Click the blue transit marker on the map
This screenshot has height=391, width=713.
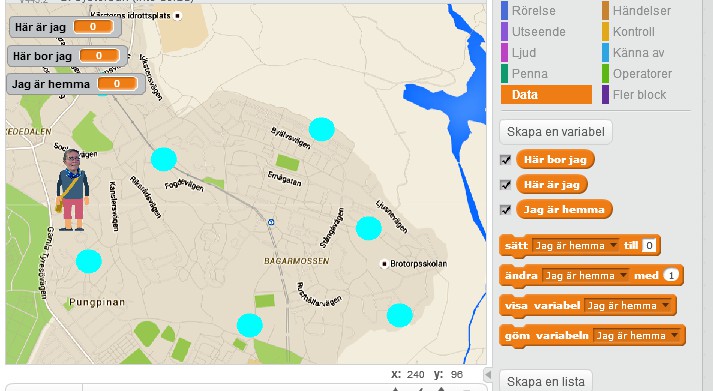coord(271,222)
